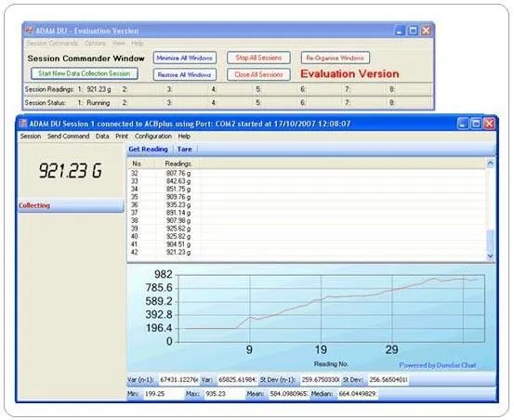Maximize the Session 1 window
This screenshot has width=514, height=420.
pos(476,124)
